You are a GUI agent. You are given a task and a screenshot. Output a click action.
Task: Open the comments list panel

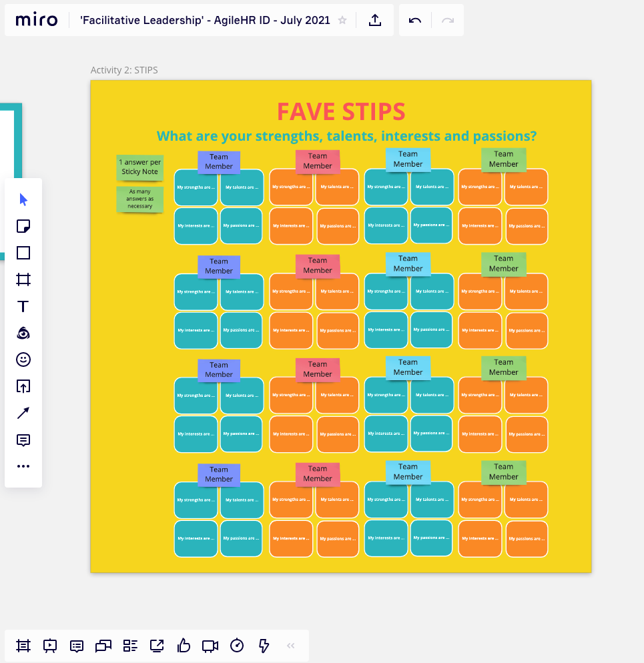point(77,646)
